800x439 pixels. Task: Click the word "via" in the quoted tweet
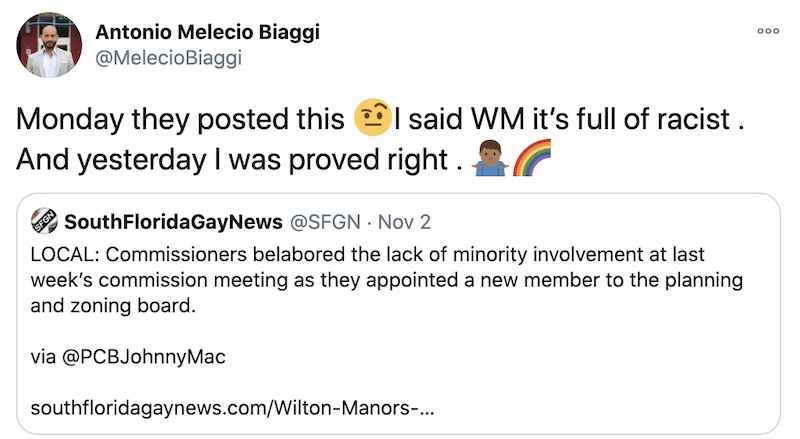coord(43,356)
